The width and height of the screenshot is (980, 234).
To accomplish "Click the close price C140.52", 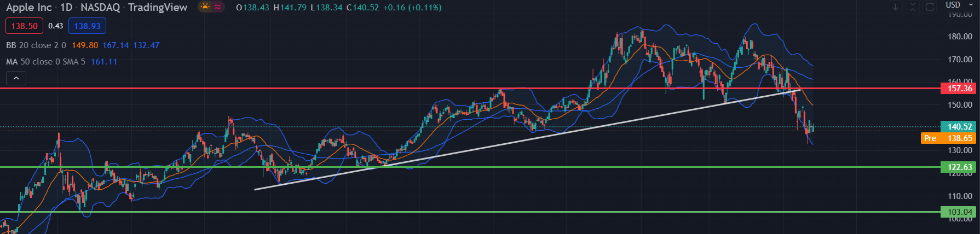I will tap(362, 8).
